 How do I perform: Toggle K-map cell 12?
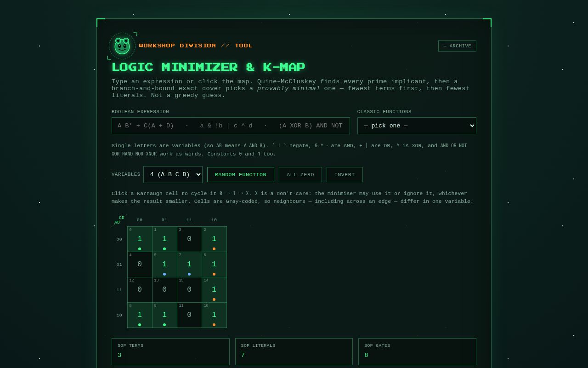tap(140, 290)
